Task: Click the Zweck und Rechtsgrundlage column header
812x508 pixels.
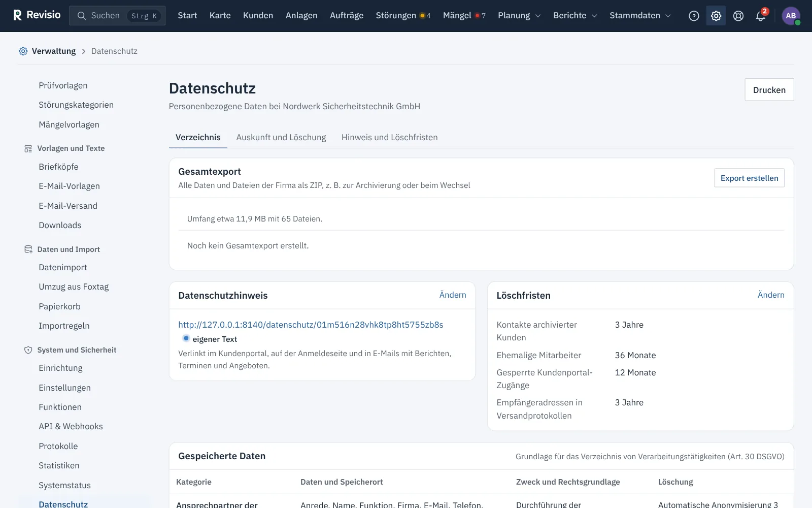Action: point(568,482)
